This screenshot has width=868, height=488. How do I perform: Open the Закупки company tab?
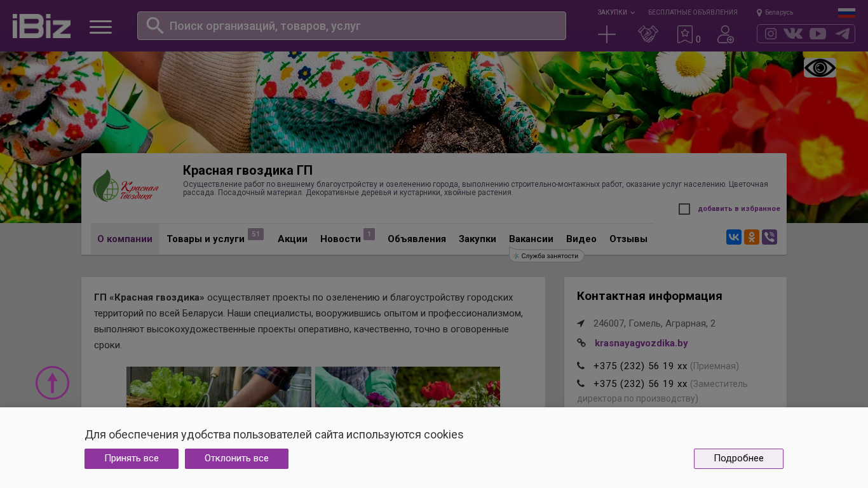477,239
